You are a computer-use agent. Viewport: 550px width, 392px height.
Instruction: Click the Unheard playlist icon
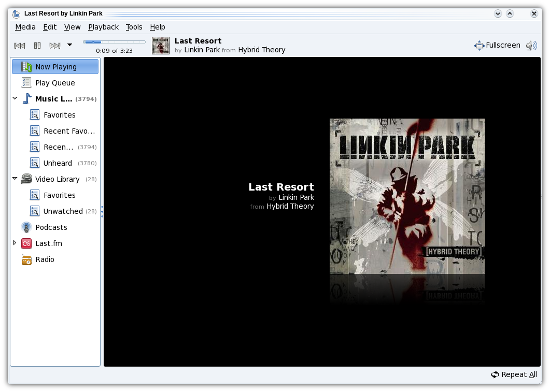pyautogui.click(x=35, y=163)
